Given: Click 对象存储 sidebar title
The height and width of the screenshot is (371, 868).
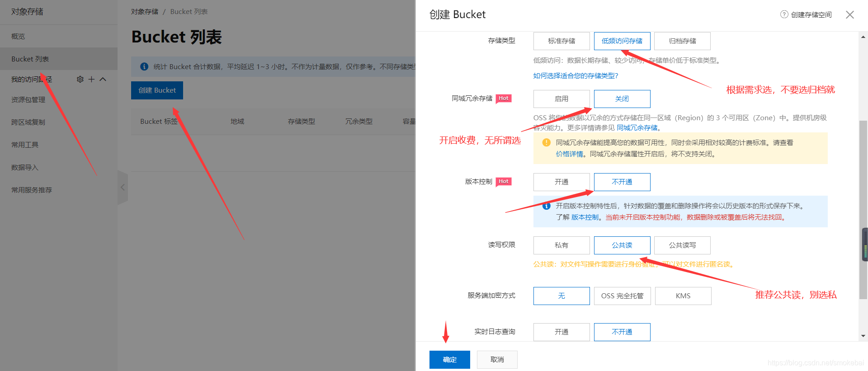Looking at the screenshot, I should click(x=27, y=12).
